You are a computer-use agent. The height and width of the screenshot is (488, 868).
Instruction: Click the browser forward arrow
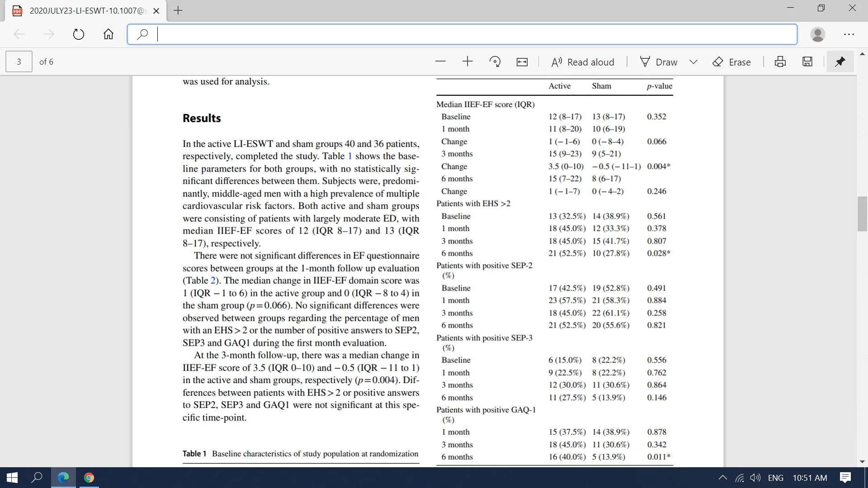pos(48,34)
